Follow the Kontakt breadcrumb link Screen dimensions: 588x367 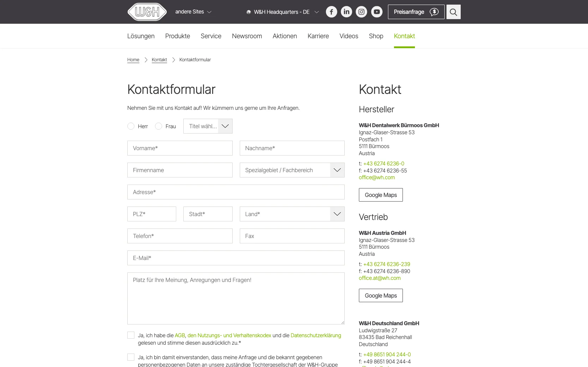(x=159, y=60)
